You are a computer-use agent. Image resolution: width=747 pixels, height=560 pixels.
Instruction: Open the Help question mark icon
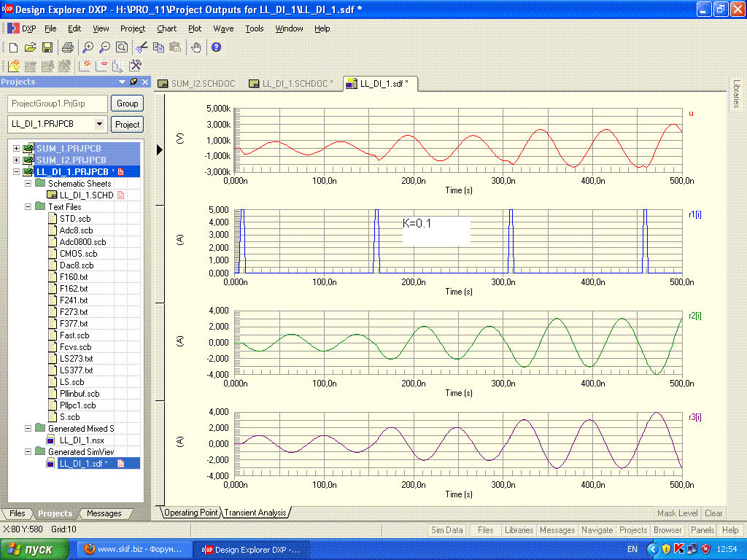click(216, 47)
